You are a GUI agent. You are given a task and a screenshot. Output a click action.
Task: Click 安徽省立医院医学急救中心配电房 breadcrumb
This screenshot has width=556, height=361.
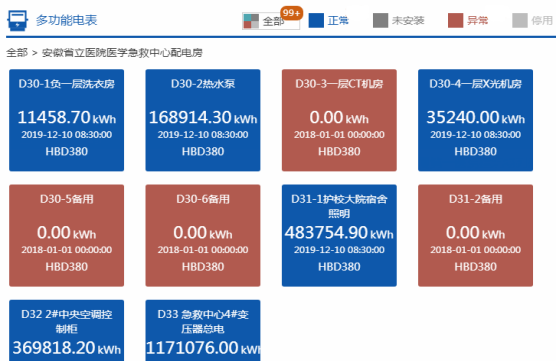click(122, 53)
